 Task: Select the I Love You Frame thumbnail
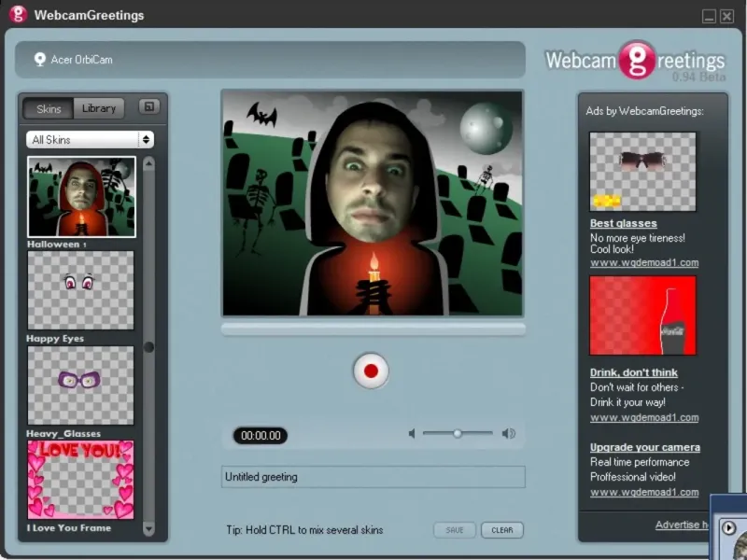[x=80, y=480]
